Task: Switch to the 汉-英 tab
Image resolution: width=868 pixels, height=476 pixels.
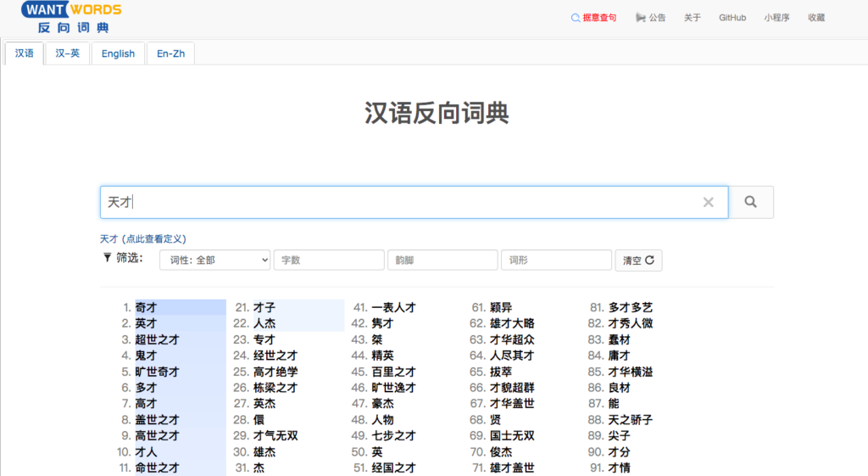Action: [x=68, y=53]
